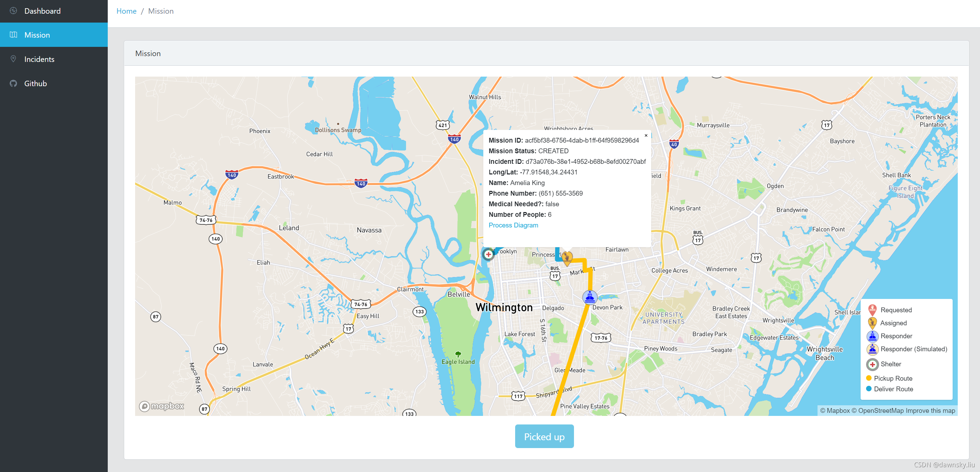The image size is (980, 472).
Task: Click the shelter marker near Brooklyn
Action: tap(488, 254)
